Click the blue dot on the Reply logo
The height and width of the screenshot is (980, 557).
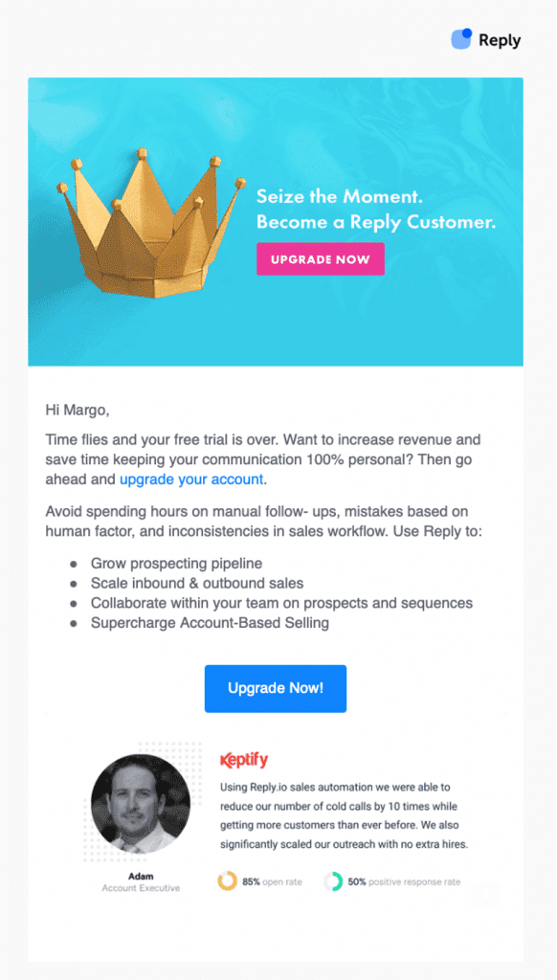(467, 32)
